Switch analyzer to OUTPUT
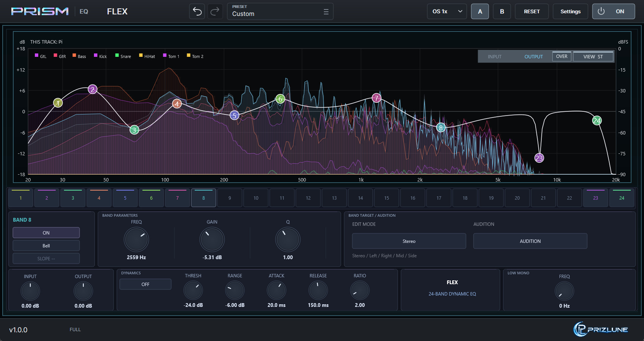Image resolution: width=644 pixels, height=341 pixels. click(x=533, y=56)
